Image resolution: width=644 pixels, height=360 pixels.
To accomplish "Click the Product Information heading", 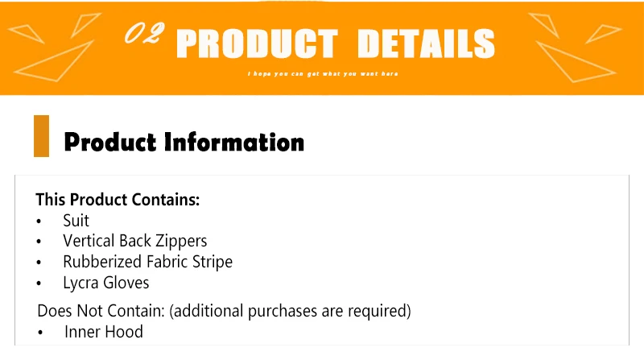I will [x=184, y=143].
